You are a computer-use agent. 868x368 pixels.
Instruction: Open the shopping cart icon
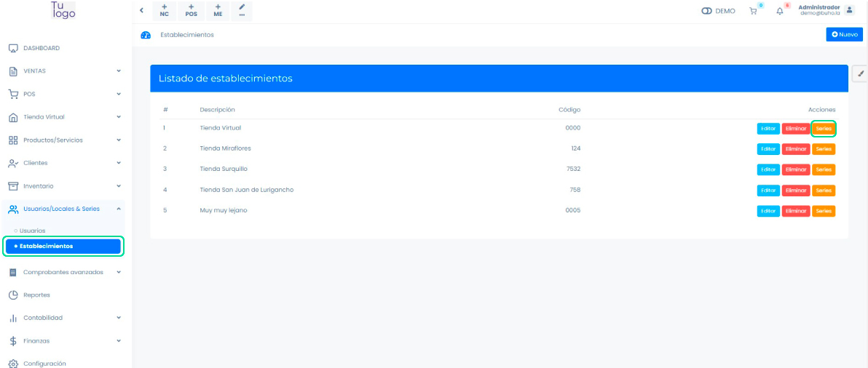pyautogui.click(x=753, y=11)
